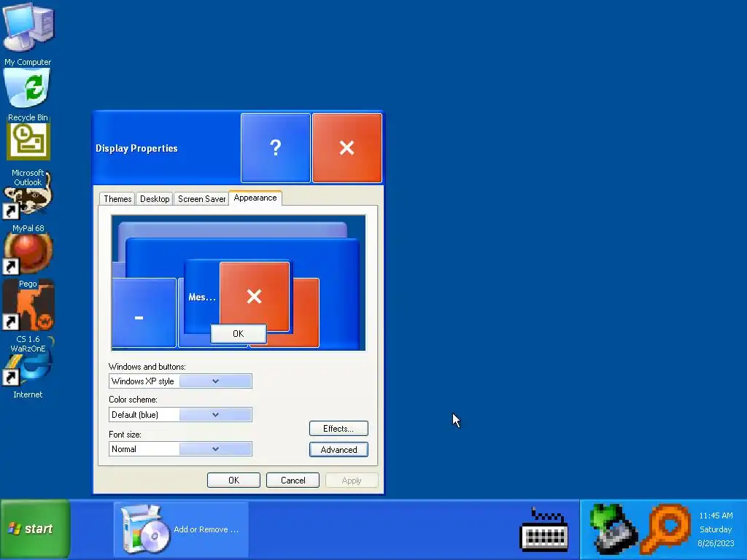Click the orange magnifier tray icon
This screenshot has height=560, width=747.
click(x=667, y=529)
